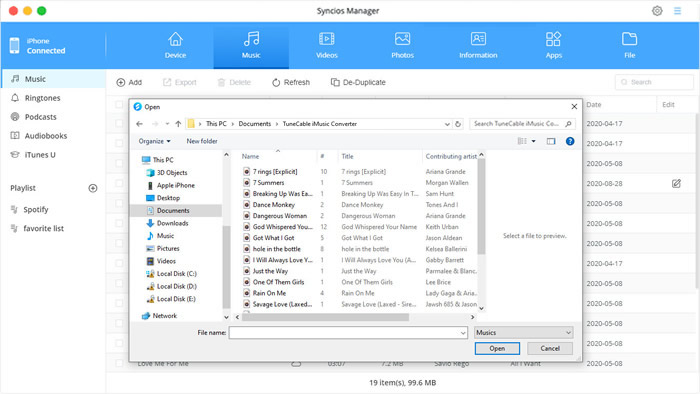Select 3D Objects folder
The height and width of the screenshot is (394, 700).
172,173
